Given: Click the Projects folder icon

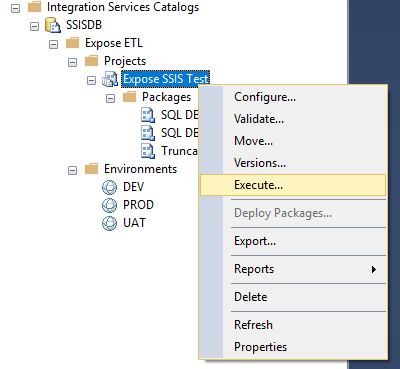Looking at the screenshot, I should tap(91, 61).
